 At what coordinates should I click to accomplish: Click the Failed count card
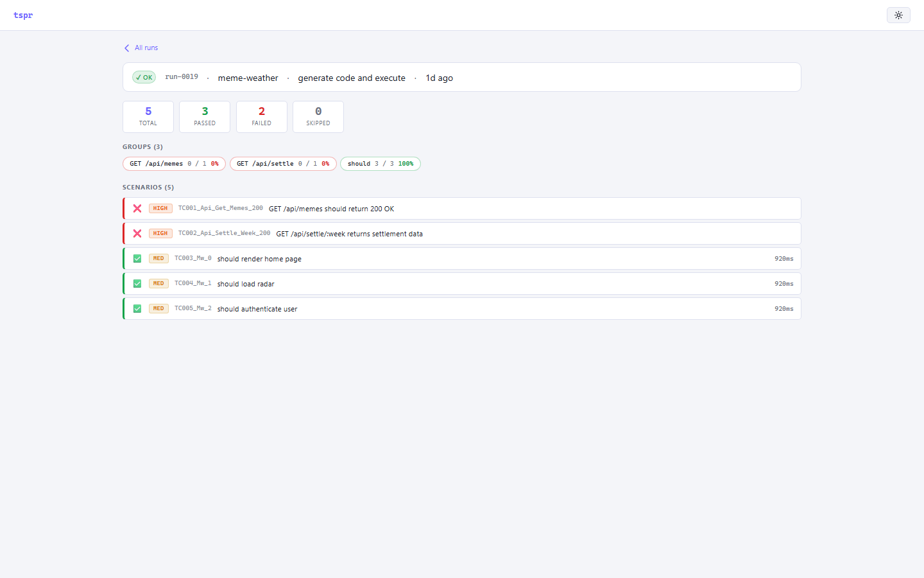tap(262, 117)
